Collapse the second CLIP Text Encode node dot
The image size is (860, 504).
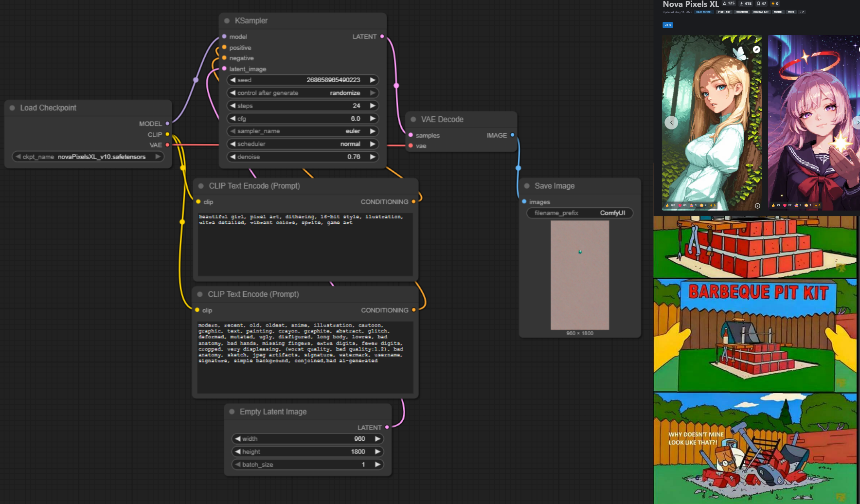point(200,294)
